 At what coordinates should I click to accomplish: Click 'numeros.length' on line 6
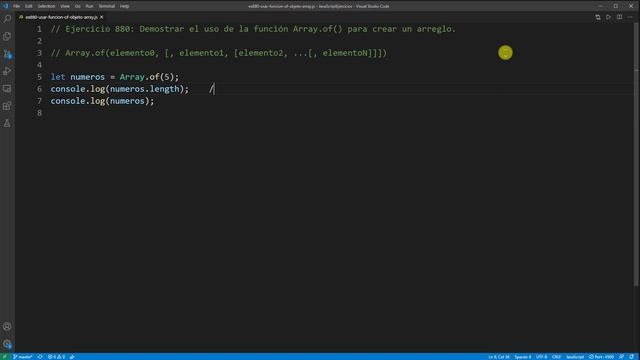(x=144, y=89)
